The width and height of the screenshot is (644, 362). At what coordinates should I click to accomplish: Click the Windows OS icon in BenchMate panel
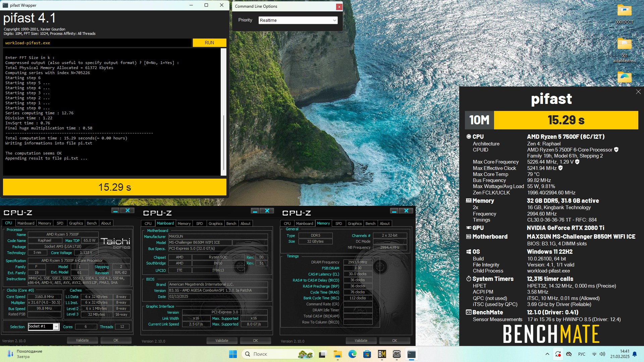tap(469, 252)
